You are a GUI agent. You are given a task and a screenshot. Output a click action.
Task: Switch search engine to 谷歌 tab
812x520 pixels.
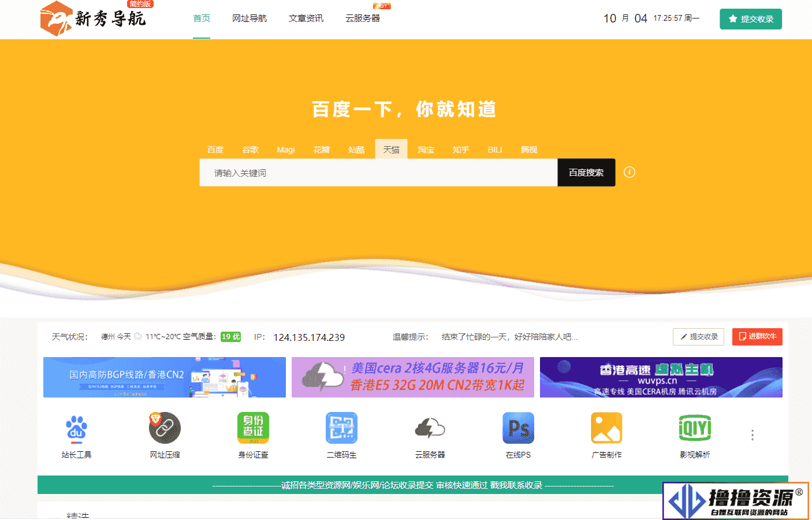(x=250, y=150)
